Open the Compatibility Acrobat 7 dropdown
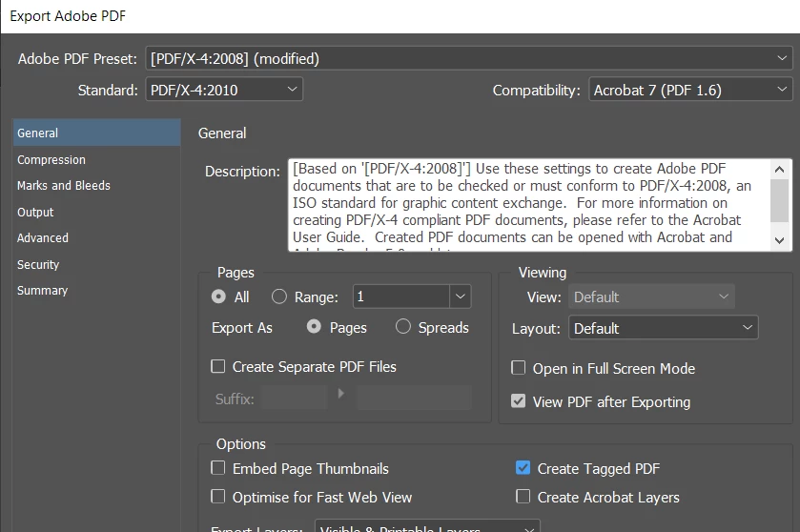Screen dimensions: 800x532 coord(690,90)
